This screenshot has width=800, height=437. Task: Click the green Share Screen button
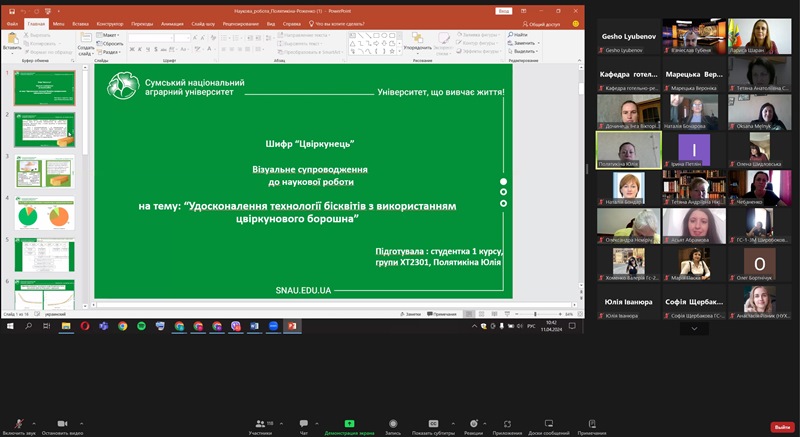tap(349, 424)
